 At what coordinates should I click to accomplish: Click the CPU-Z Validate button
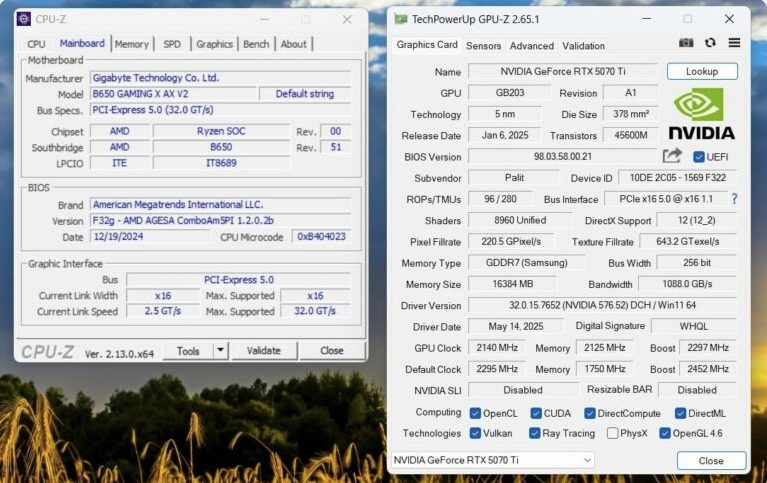264,351
